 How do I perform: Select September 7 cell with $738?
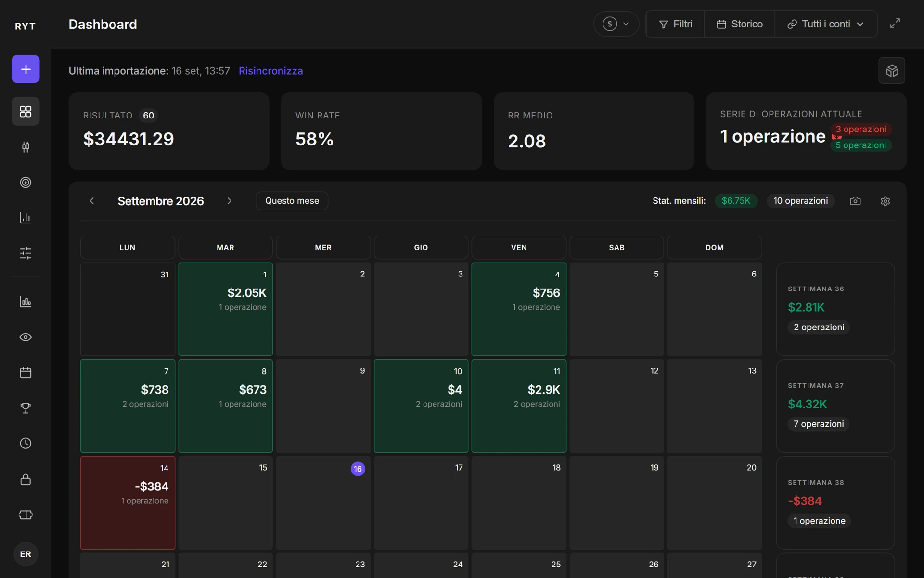click(x=128, y=406)
